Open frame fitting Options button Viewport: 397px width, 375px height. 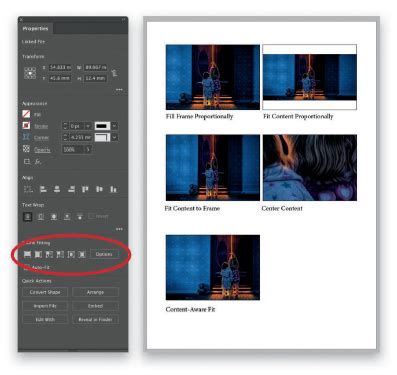pyautogui.click(x=104, y=254)
